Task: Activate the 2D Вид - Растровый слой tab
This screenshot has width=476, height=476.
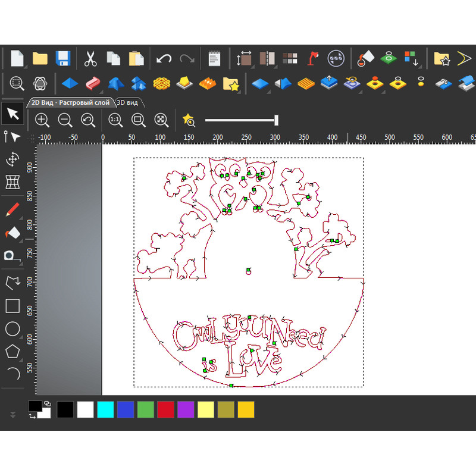Action: (70, 102)
